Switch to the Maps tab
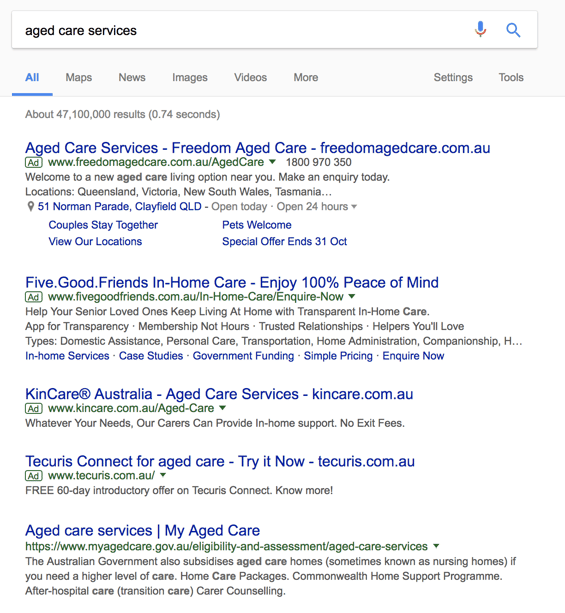The width and height of the screenshot is (565, 613). [x=79, y=77]
